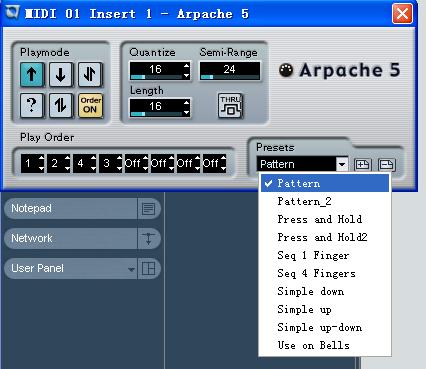Open the Presets dropdown arrow
This screenshot has height=369, width=426.
(342, 164)
